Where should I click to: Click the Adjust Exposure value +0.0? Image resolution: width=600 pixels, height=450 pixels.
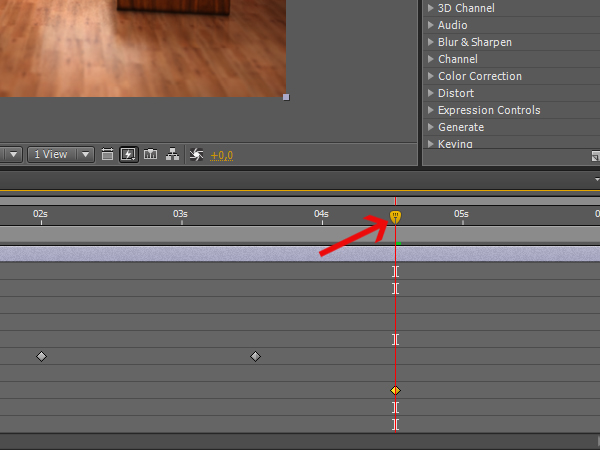tap(221, 155)
